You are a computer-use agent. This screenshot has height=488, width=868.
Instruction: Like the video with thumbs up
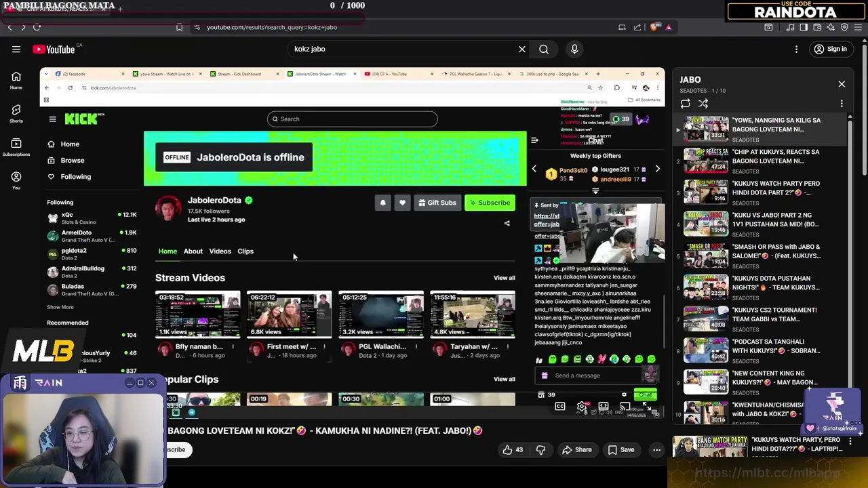[513, 449]
